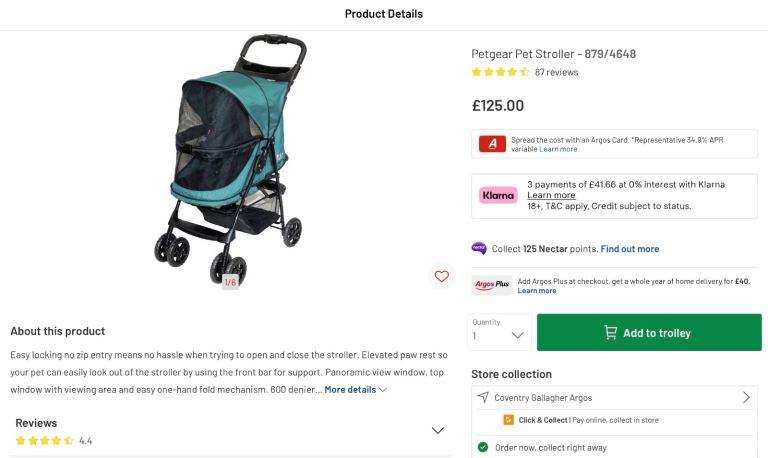Click Learn more for Argos Card
Screen dimensions: 768x458
click(x=558, y=149)
